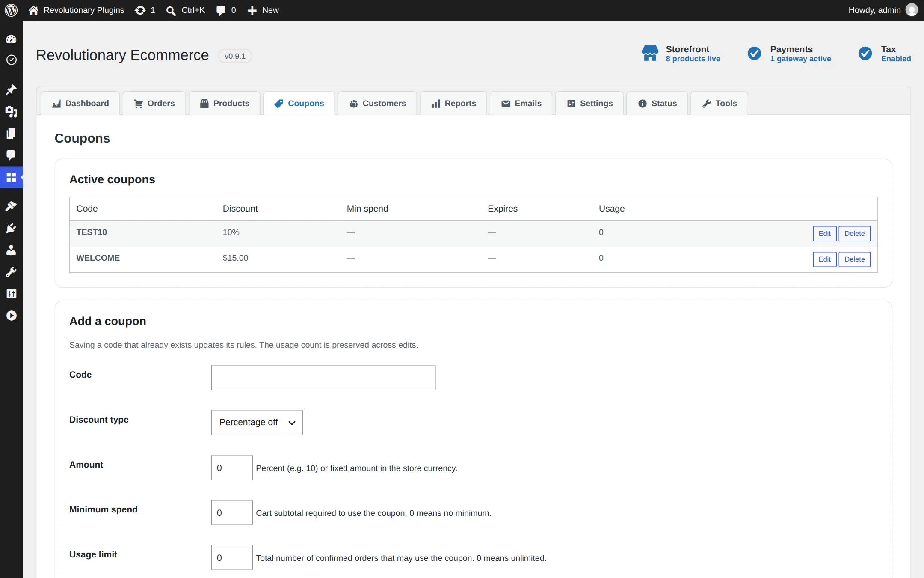Viewport: 924px width, 578px height.
Task: Switch to the Customers tab
Action: (377, 103)
